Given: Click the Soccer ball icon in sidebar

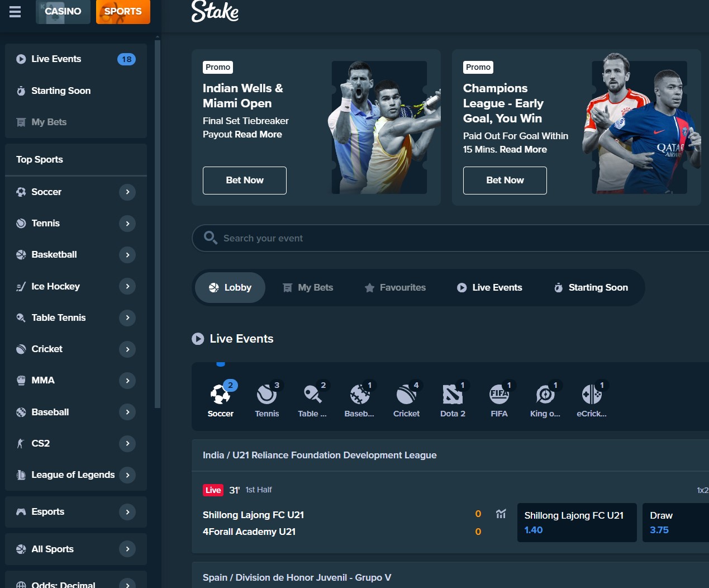Looking at the screenshot, I should [x=21, y=192].
